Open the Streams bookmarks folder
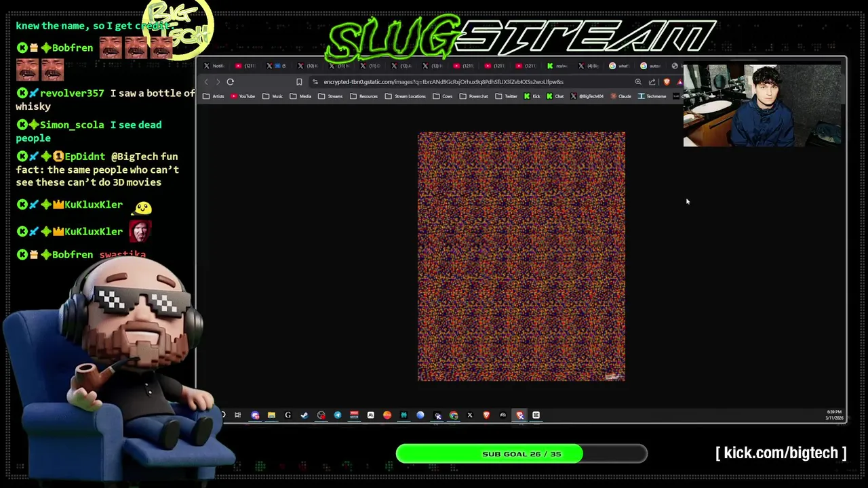868x488 pixels. (330, 96)
